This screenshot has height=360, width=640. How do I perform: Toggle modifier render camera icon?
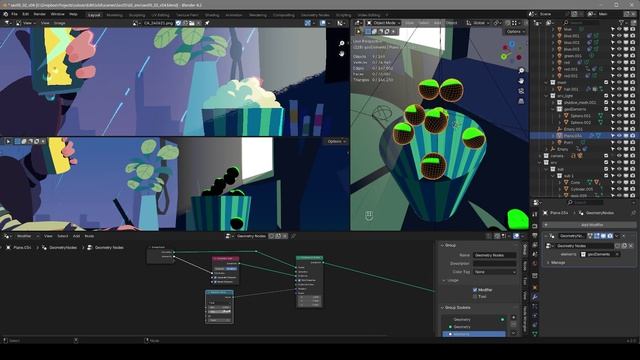[610, 236]
